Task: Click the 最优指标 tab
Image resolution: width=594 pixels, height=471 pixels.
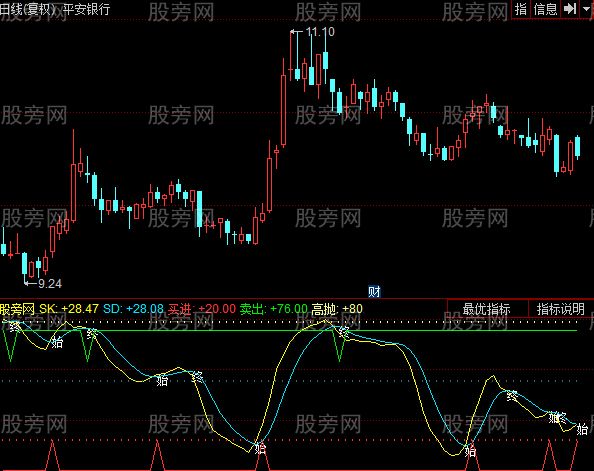Action: point(487,309)
